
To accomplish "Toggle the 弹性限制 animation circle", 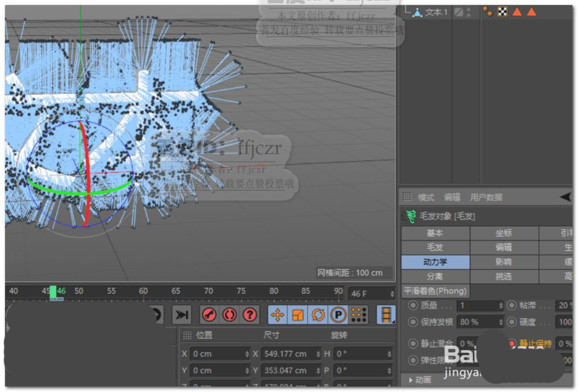I will coord(413,360).
